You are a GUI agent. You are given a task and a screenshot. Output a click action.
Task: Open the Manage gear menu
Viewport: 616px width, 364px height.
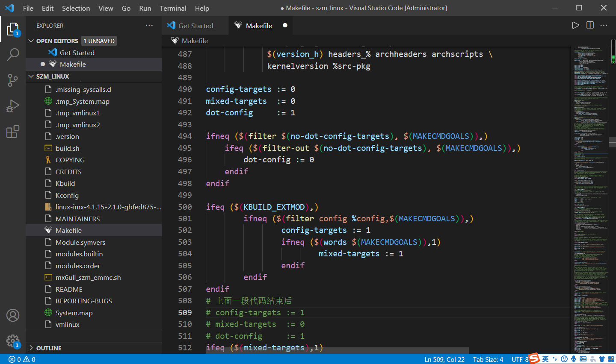(x=13, y=341)
